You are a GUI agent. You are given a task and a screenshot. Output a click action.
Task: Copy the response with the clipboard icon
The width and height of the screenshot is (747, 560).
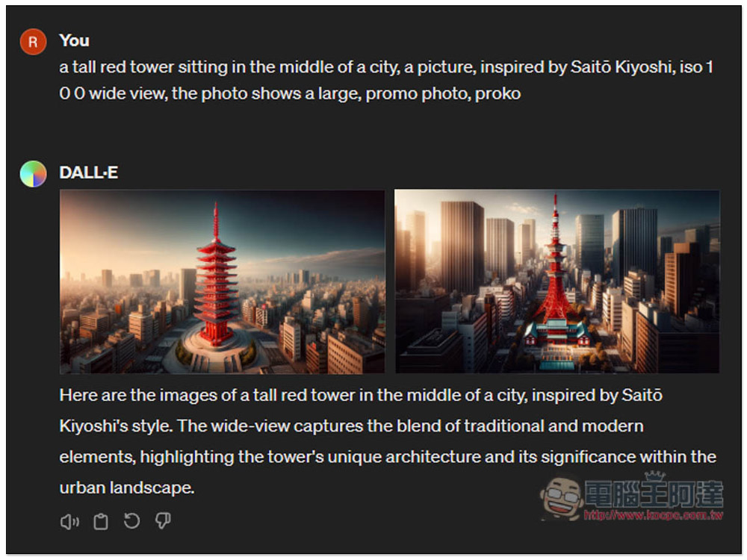pos(101,521)
